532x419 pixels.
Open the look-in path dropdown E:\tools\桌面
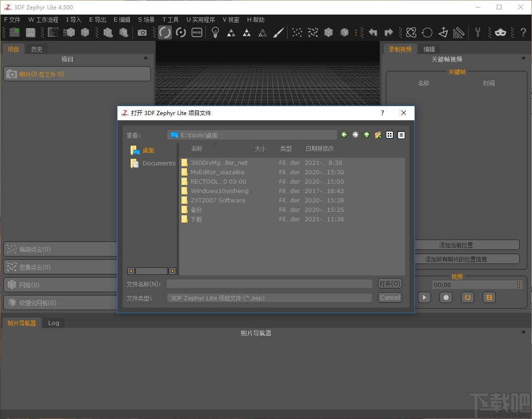[252, 135]
